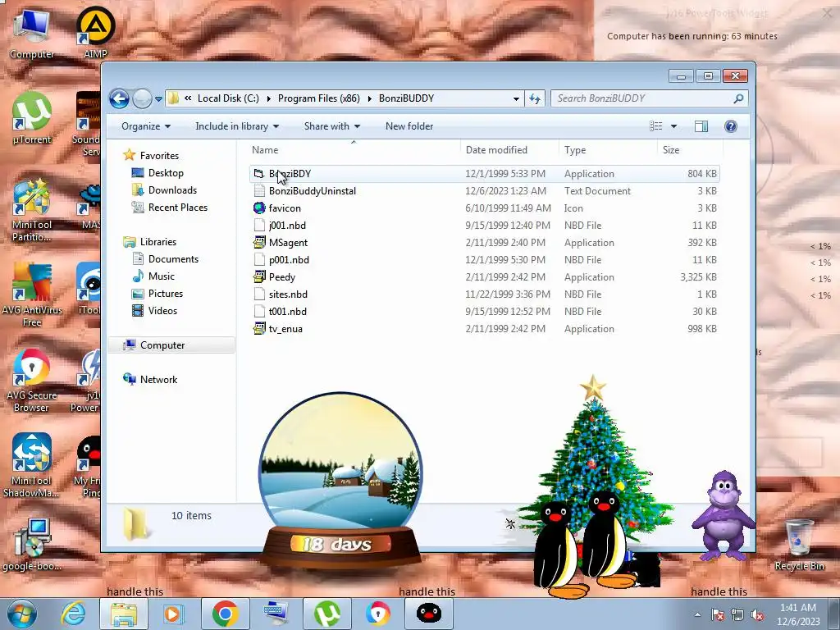Select the favicon icon file
The width and height of the screenshot is (840, 630).
[484, 208]
